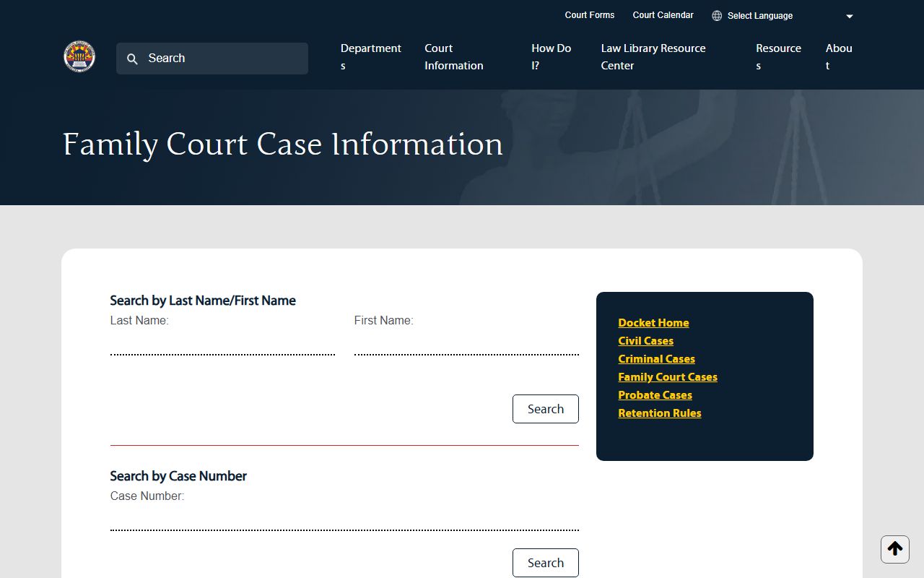
Task: Open the Select Language dropdown arrow
Action: point(850,17)
